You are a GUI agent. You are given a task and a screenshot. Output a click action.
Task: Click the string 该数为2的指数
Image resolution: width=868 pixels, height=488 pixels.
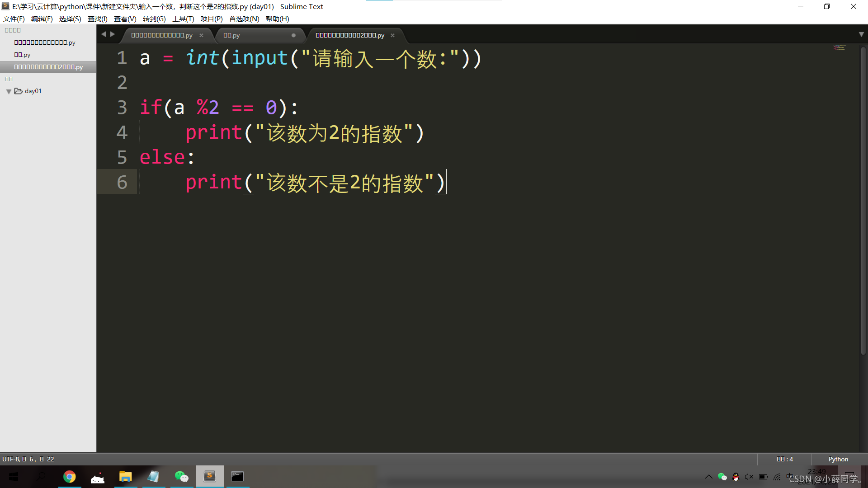coord(334,133)
